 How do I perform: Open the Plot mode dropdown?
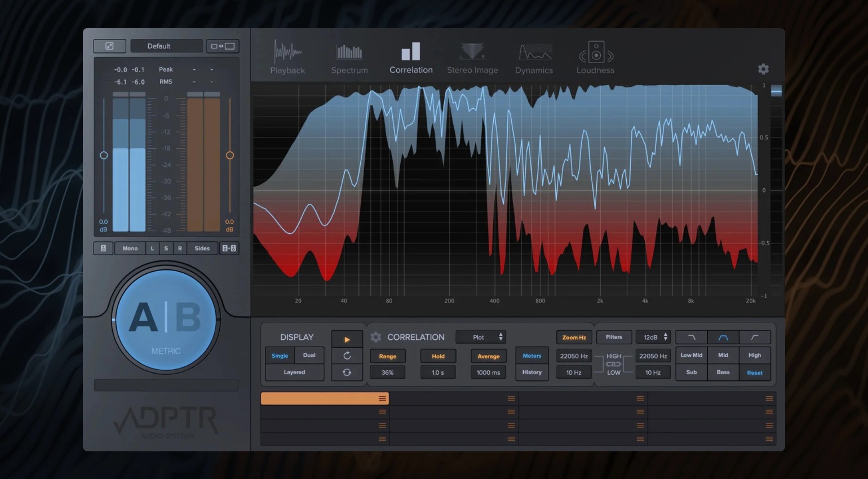tap(481, 337)
